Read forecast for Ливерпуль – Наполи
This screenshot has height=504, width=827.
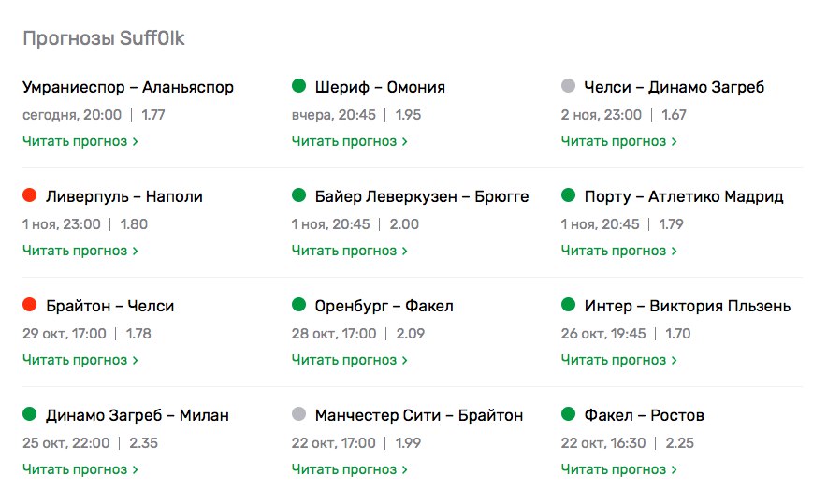tap(80, 251)
